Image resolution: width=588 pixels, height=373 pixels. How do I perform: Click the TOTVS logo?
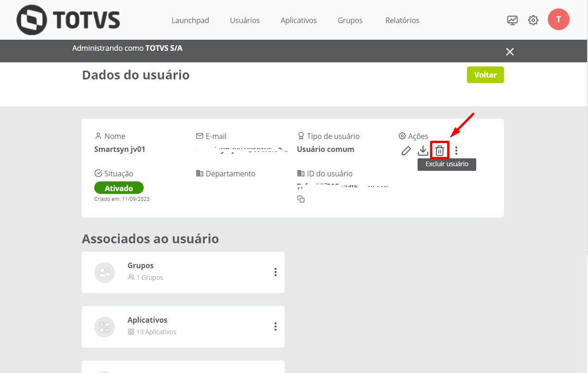click(68, 20)
